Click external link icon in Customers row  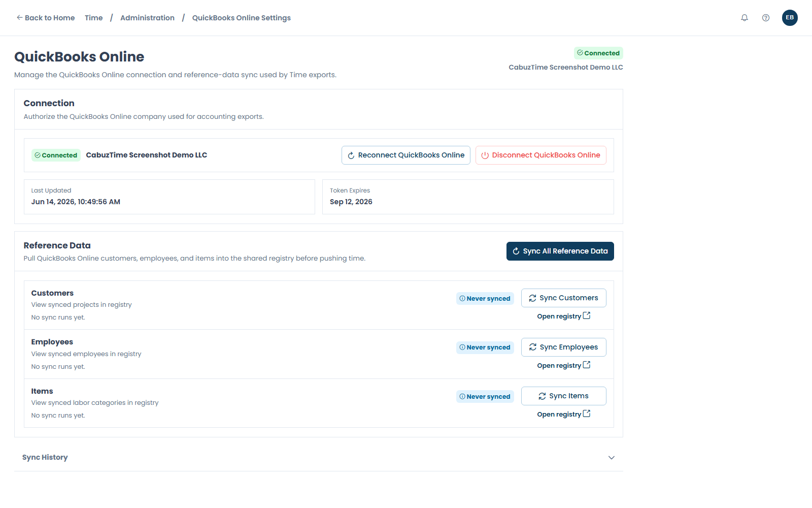click(587, 315)
